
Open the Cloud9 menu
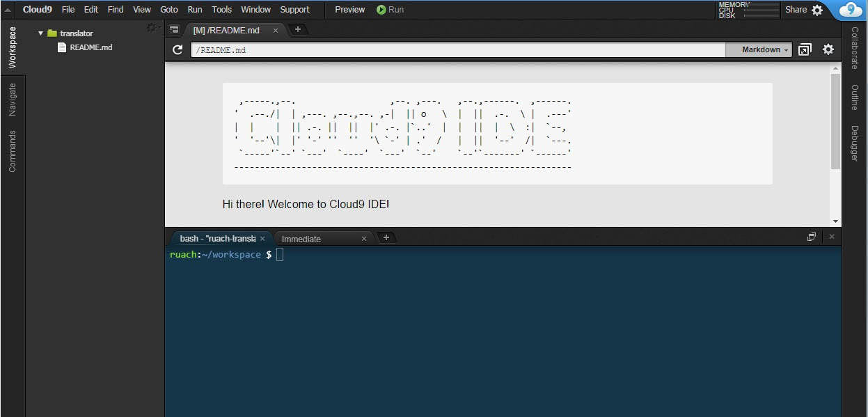(x=38, y=10)
